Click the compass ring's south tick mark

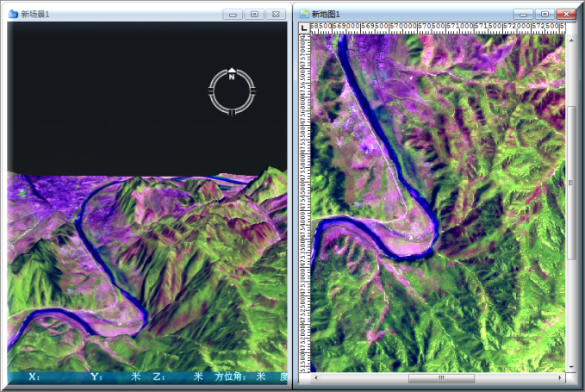[x=232, y=111]
